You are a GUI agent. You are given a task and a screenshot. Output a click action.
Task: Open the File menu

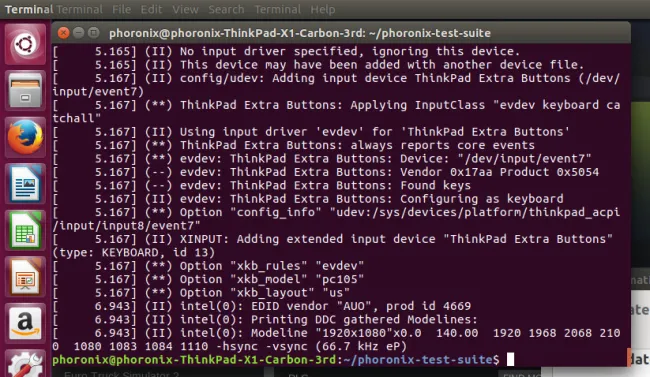pyautogui.click(x=121, y=9)
